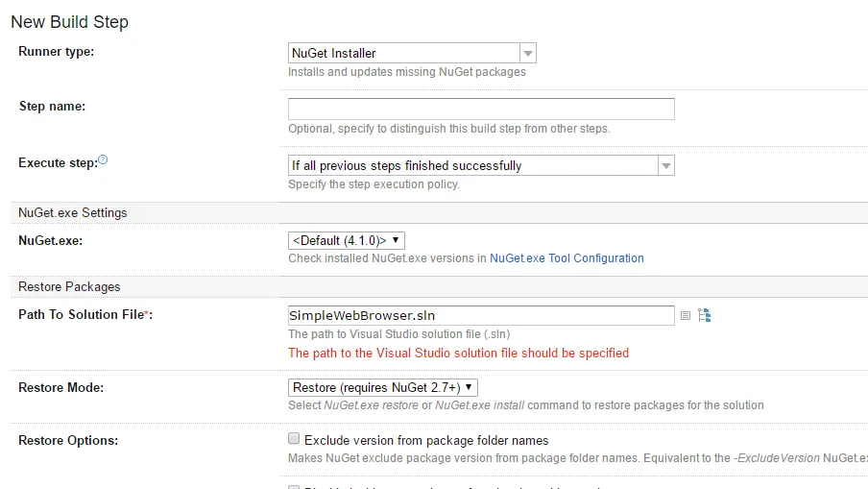
Task: Click the NuGet.exe Settings section header
Action: click(x=73, y=212)
